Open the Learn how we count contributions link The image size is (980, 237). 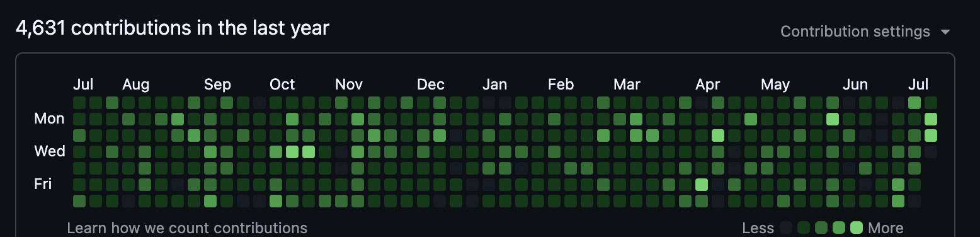coord(187,228)
